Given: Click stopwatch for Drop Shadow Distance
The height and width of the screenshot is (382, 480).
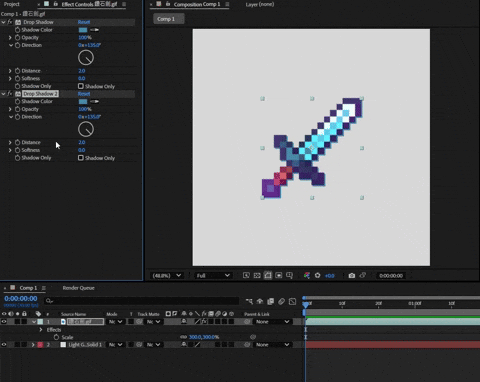Looking at the screenshot, I should (17, 71).
